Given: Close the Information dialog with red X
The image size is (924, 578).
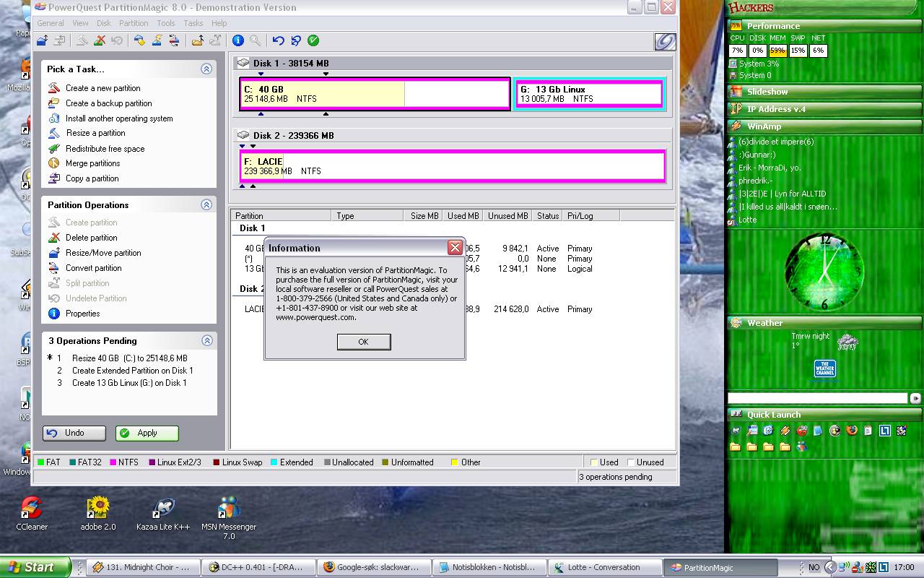Looking at the screenshot, I should pyautogui.click(x=455, y=248).
